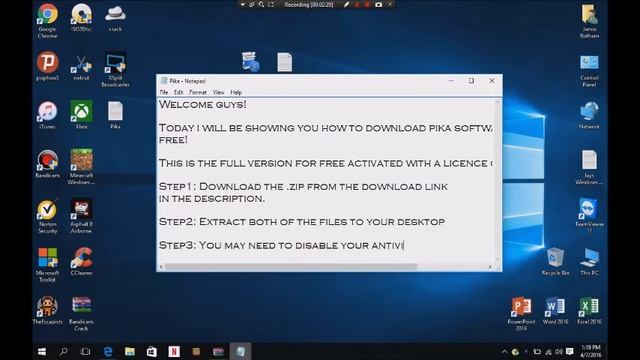Click the Windows Start button
This screenshot has height=360, width=640.
tap(42, 351)
